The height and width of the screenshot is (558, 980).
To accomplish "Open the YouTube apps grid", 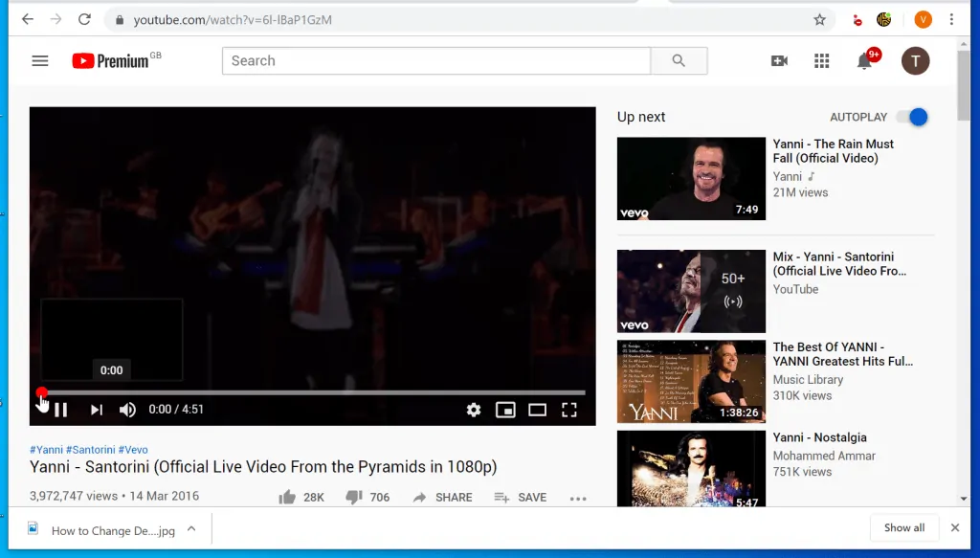I will 821,60.
